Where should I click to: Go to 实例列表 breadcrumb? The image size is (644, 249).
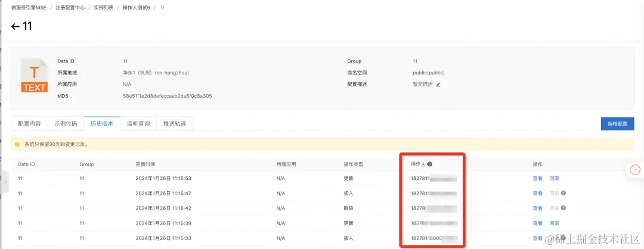(x=104, y=8)
